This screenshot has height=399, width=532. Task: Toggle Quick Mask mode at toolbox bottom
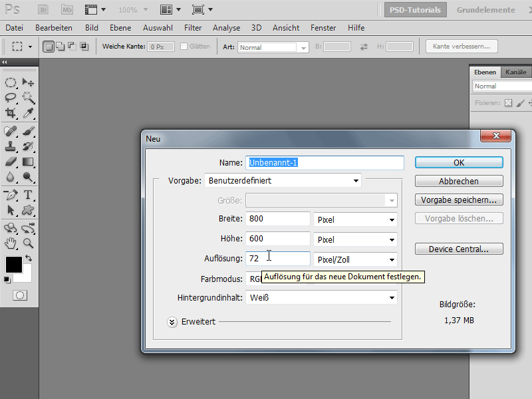point(20,295)
